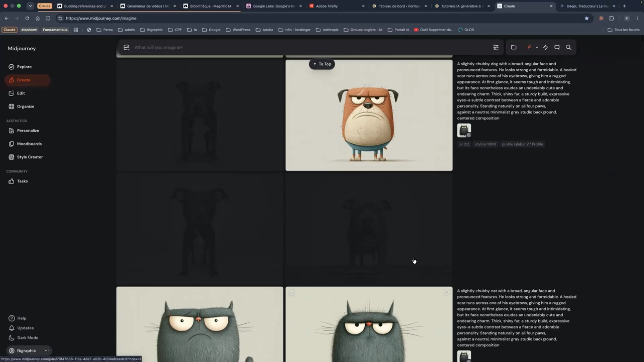Toggle the lightning fast-mode icon
Image resolution: width=644 pixels, height=362 pixels.
tap(546, 47)
